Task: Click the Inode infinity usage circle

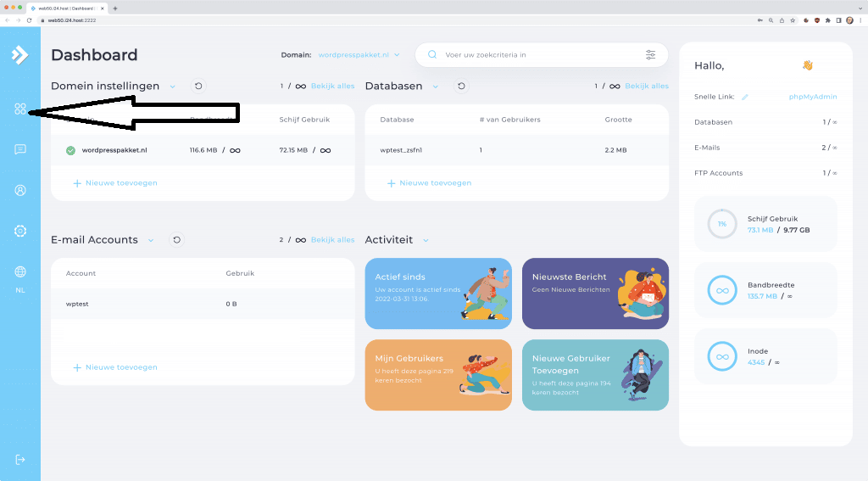Action: click(722, 356)
